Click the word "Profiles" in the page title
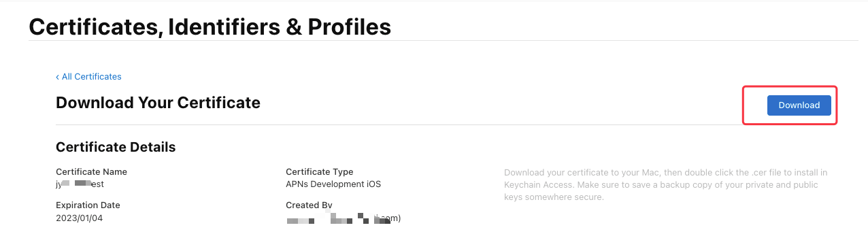The height and width of the screenshot is (251, 868). pyautogui.click(x=350, y=27)
